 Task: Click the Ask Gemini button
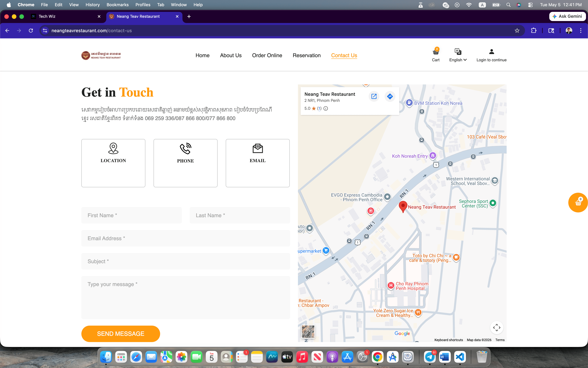567,16
